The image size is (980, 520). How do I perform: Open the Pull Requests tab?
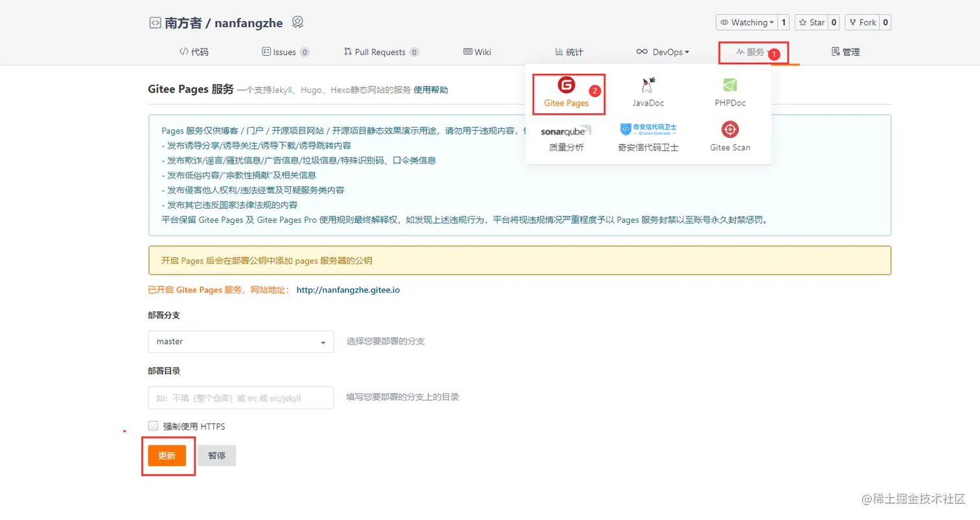381,52
